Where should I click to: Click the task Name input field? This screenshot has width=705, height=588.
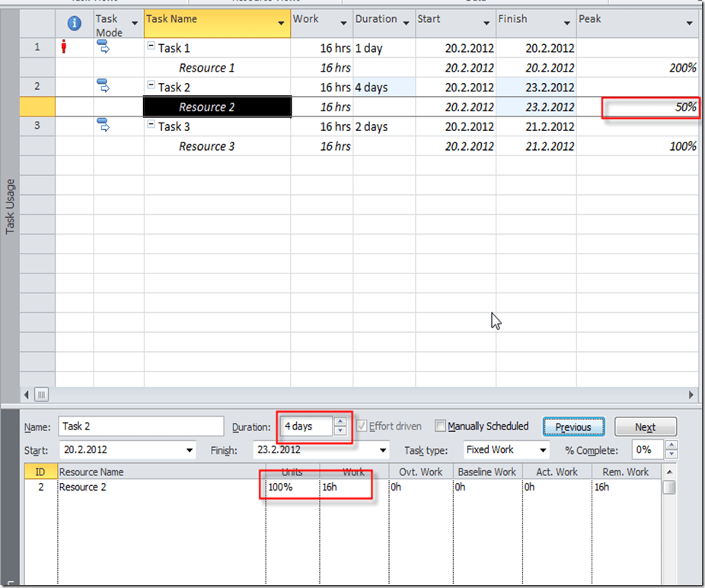(x=141, y=427)
